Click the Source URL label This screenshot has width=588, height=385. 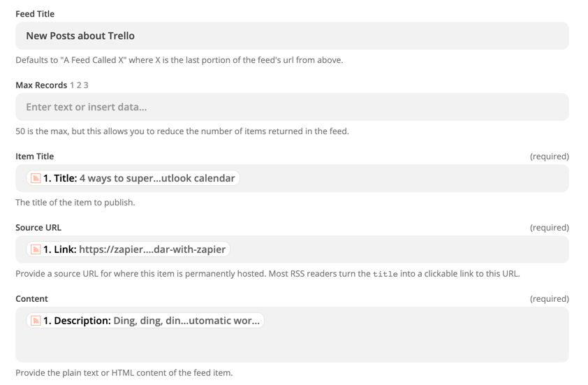[38, 228]
